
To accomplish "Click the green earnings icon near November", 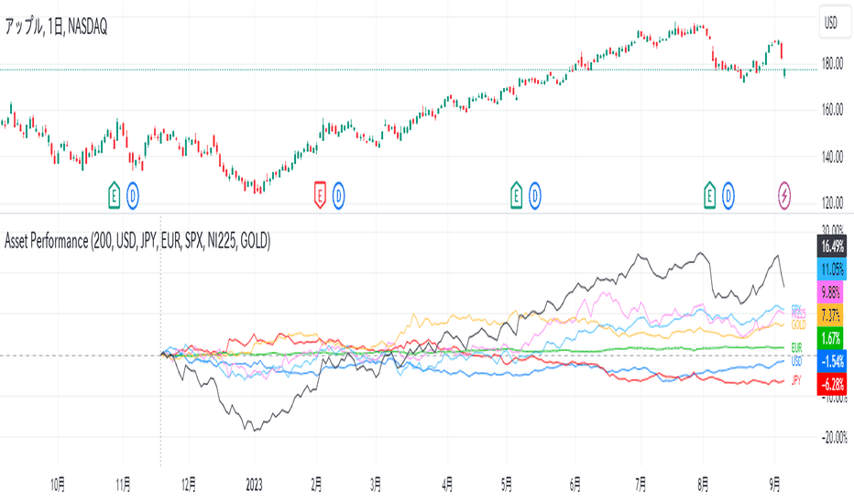I will [114, 195].
